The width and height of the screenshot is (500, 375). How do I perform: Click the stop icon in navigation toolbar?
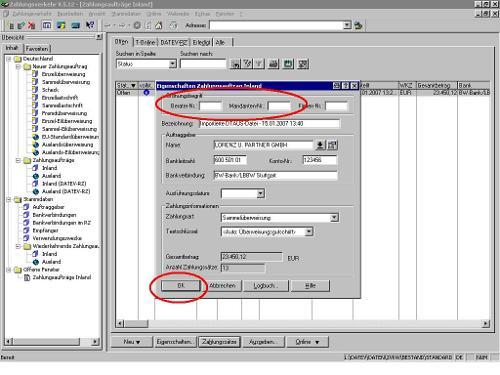(x=137, y=25)
